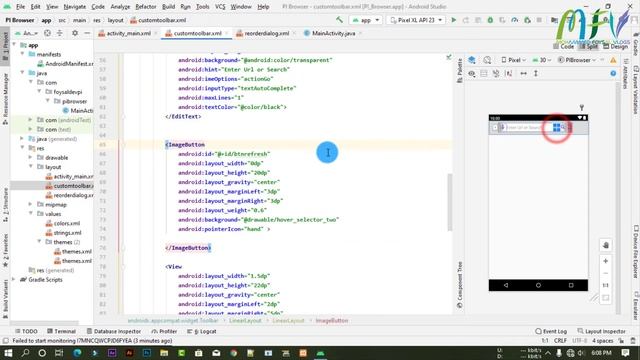Click the Select Opened File target icon
640x360 pixels.
pos(47,33)
